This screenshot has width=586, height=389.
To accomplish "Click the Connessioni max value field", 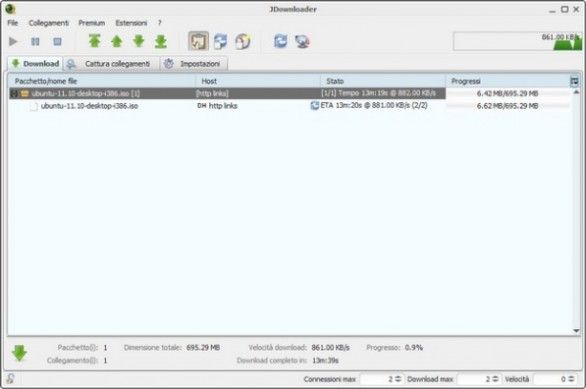I will pyautogui.click(x=377, y=379).
